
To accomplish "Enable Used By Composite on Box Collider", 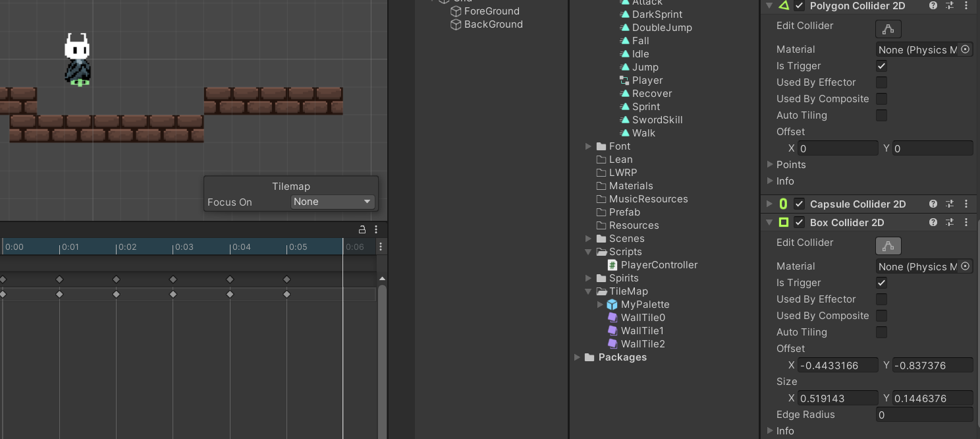I will pyautogui.click(x=881, y=316).
